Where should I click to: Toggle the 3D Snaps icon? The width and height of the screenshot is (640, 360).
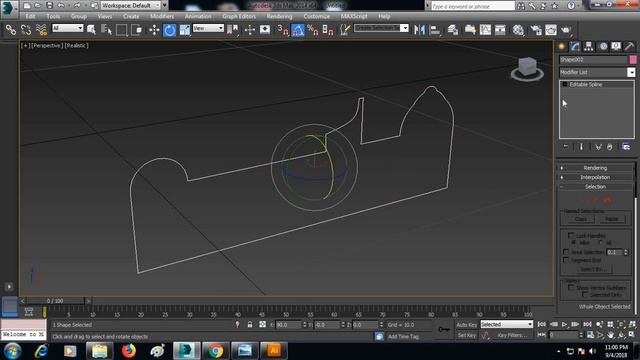[x=282, y=30]
